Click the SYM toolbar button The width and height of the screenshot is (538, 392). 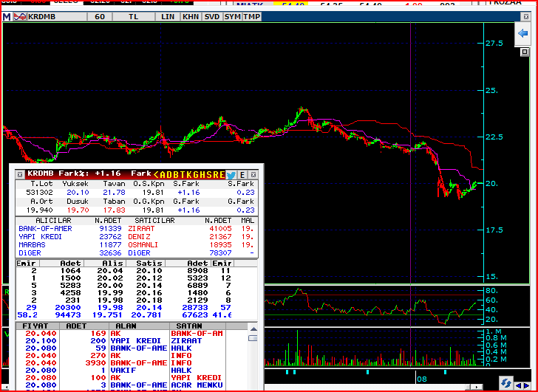coord(233,16)
